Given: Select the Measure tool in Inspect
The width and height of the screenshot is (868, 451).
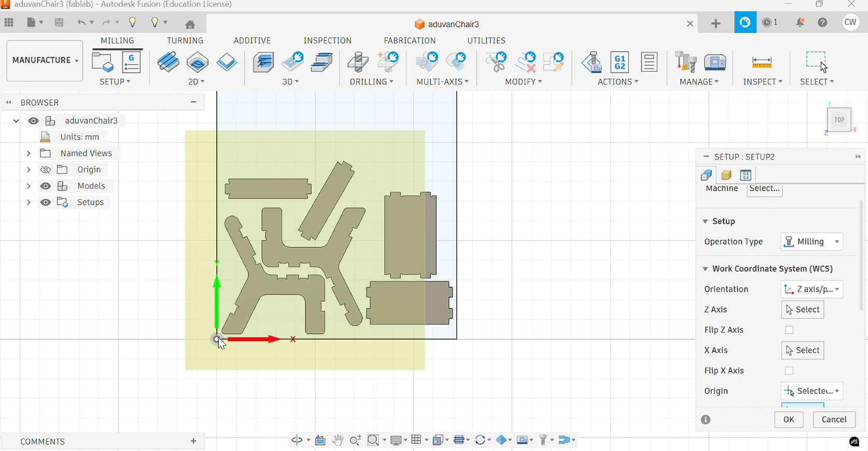Looking at the screenshot, I should 761,63.
